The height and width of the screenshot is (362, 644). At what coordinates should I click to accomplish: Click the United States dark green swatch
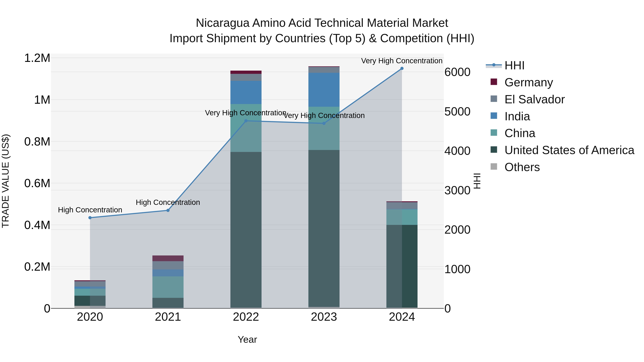point(494,150)
